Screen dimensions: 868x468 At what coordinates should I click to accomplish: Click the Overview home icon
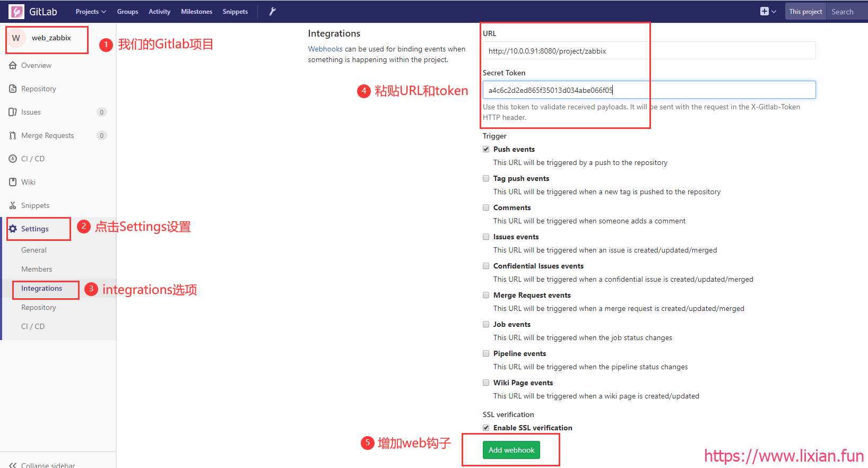pyautogui.click(x=13, y=65)
